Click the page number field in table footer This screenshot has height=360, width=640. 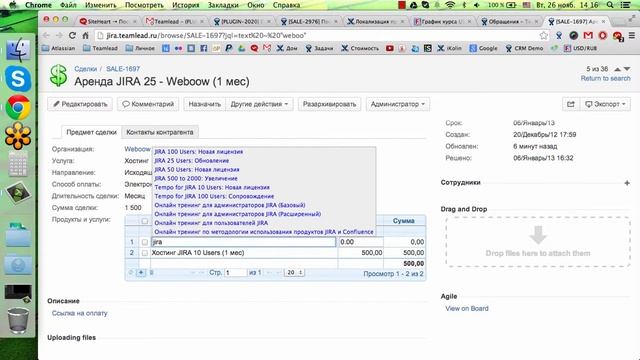pos(236,272)
